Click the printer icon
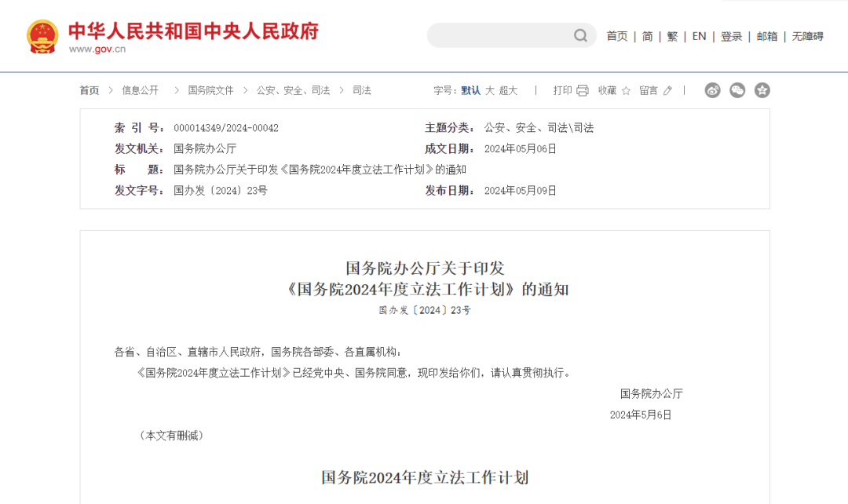 tap(582, 90)
